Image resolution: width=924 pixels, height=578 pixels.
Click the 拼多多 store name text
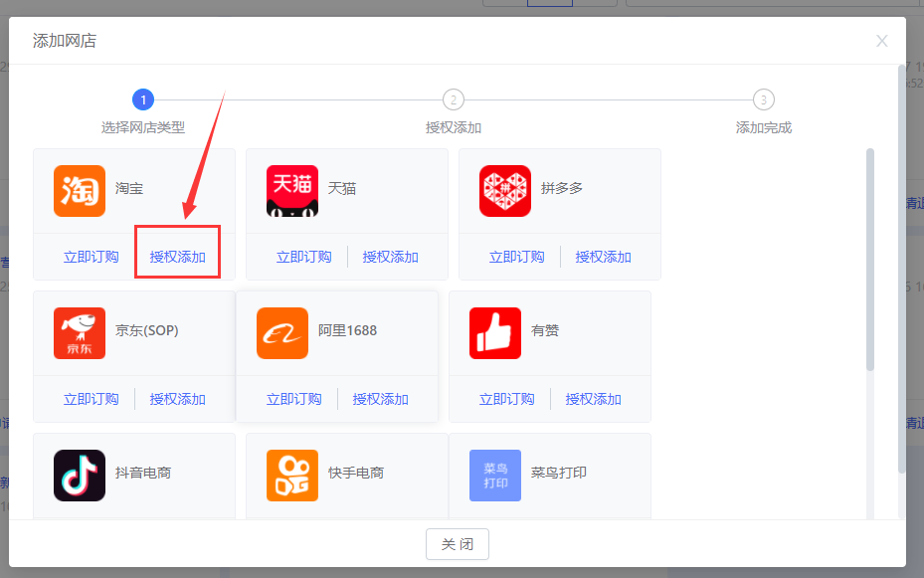coord(562,188)
